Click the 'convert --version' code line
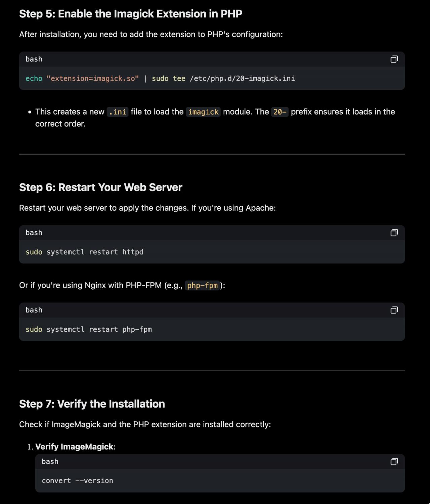 click(77, 481)
